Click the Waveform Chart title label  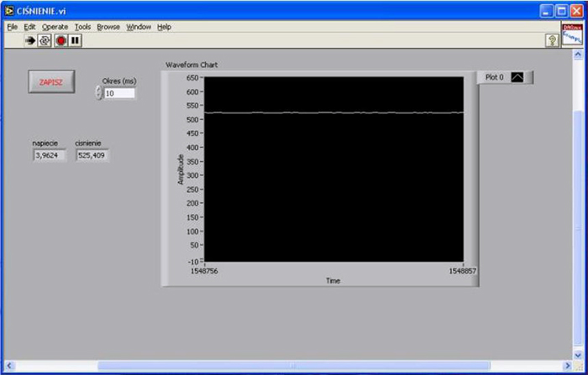[192, 65]
